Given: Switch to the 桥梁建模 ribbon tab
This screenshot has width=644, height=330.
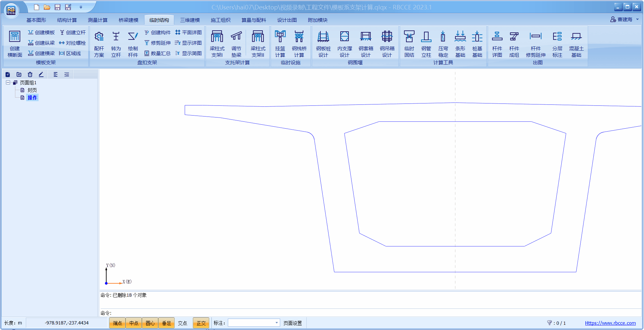Looking at the screenshot, I should pos(128,20).
